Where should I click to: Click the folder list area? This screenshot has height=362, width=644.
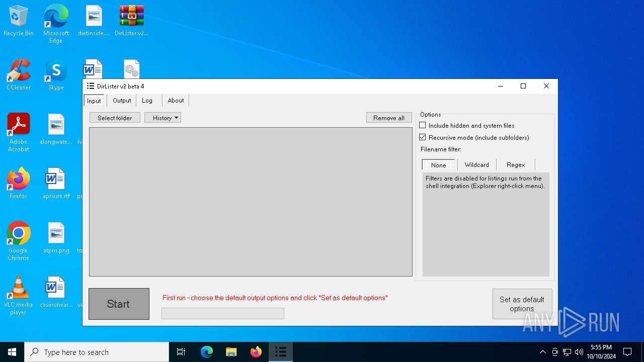pos(251,202)
